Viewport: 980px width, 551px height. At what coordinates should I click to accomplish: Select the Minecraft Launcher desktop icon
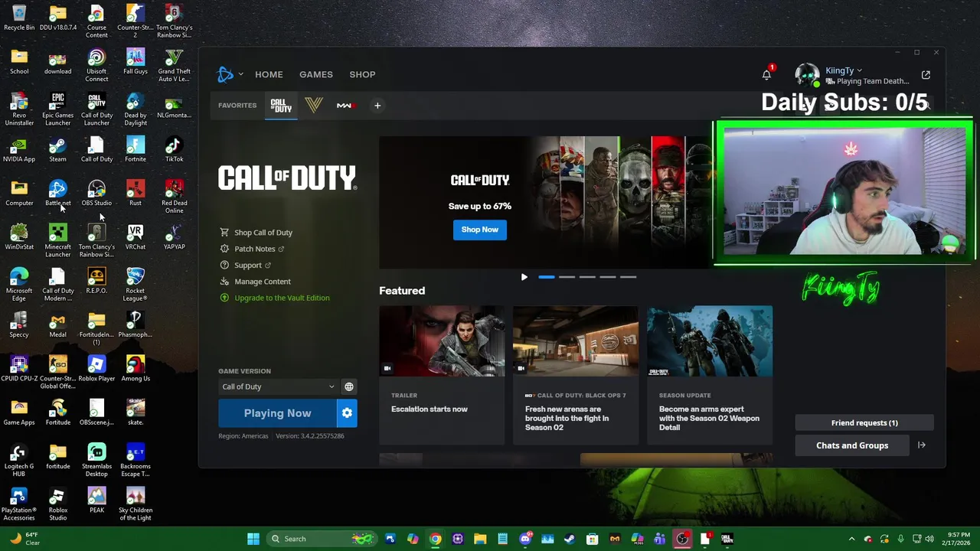click(58, 240)
